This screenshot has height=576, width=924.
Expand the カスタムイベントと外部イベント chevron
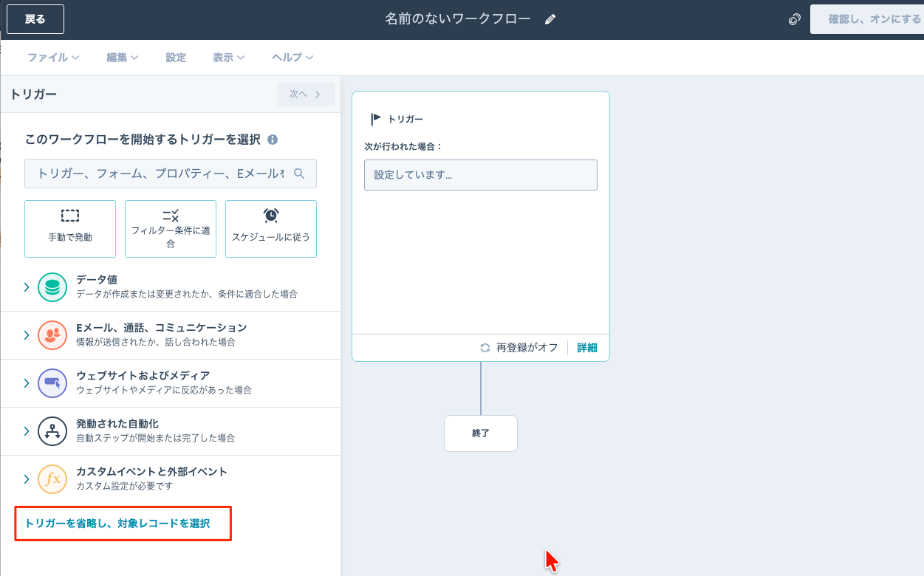[x=26, y=479]
